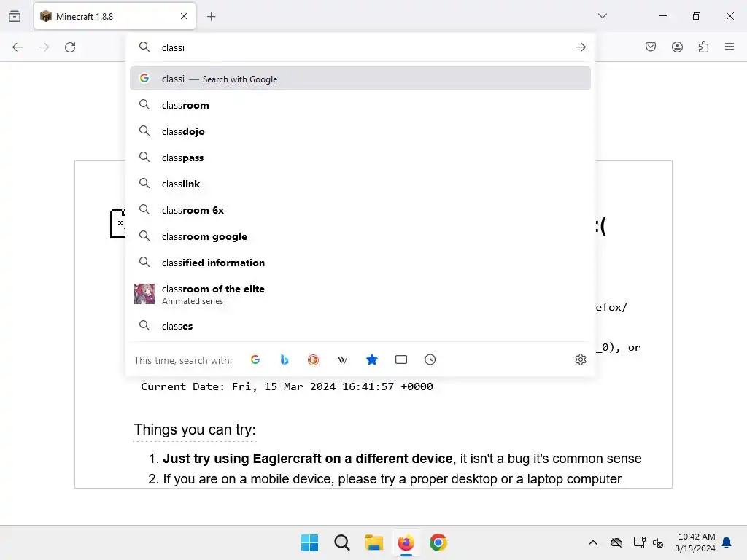The height and width of the screenshot is (560, 747).
Task: Reload the current page
Action: point(70,47)
